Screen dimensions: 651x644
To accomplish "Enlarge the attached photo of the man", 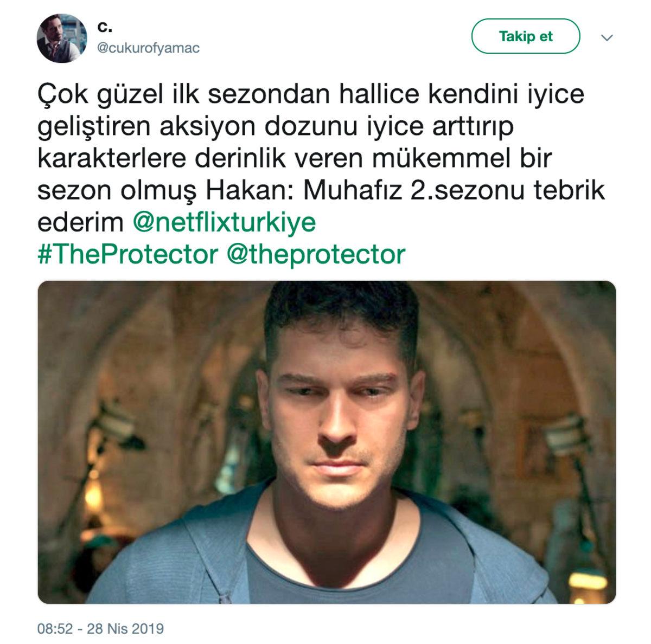I will tap(327, 442).
